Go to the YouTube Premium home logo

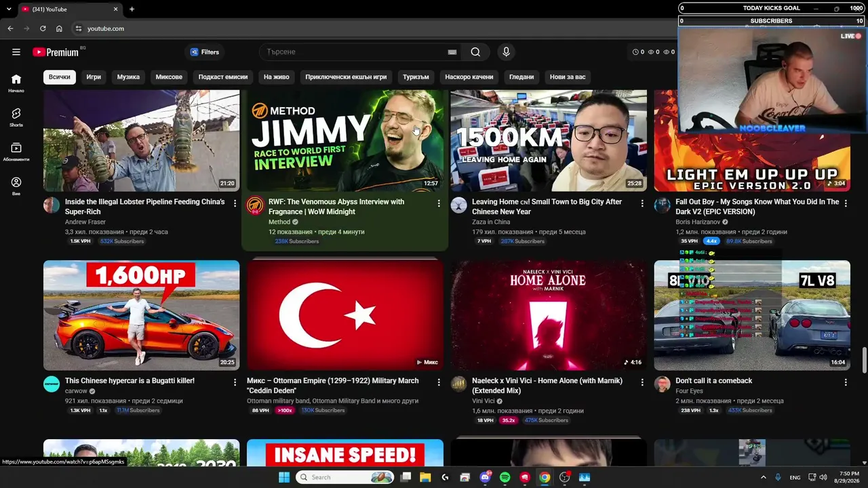tap(56, 52)
